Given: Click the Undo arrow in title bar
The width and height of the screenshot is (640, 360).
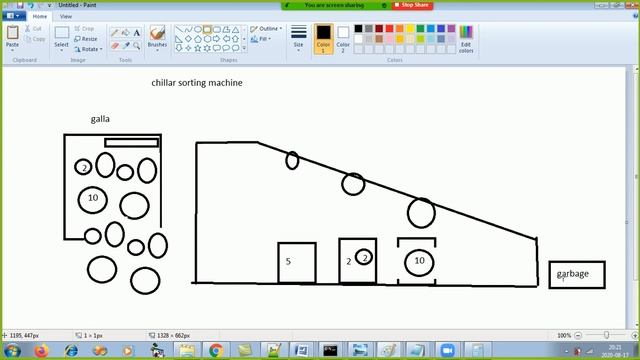Looking at the screenshot, I should click(x=31, y=5).
